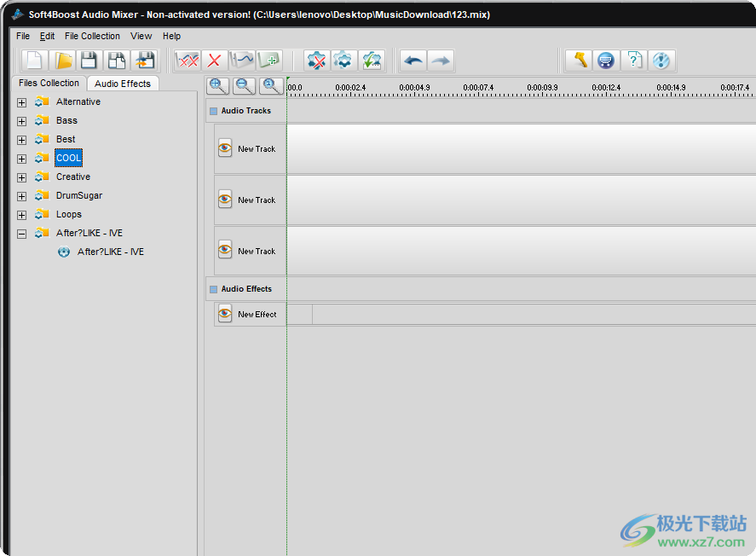Click the red X delete toolbar icon

[x=214, y=61]
